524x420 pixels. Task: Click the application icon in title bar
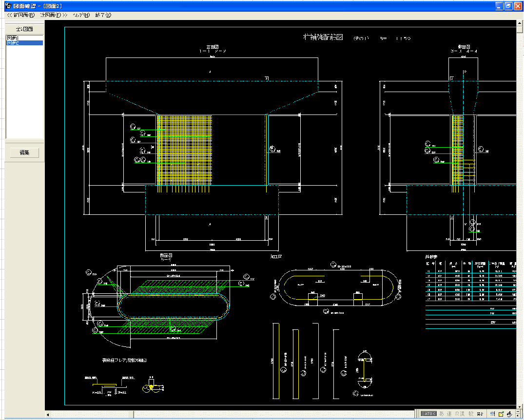pyautogui.click(x=8, y=6)
